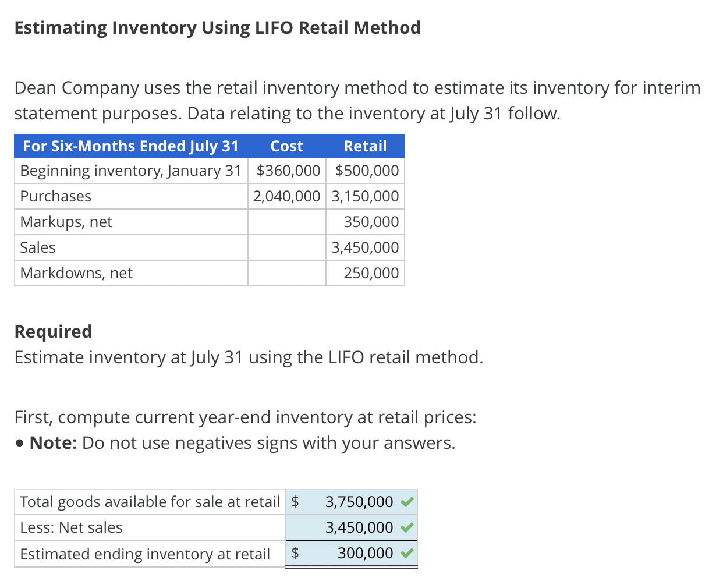Image resolution: width=723 pixels, height=588 pixels.
Task: Click the green checkmark beside 3,750,000
Action: tap(407, 501)
